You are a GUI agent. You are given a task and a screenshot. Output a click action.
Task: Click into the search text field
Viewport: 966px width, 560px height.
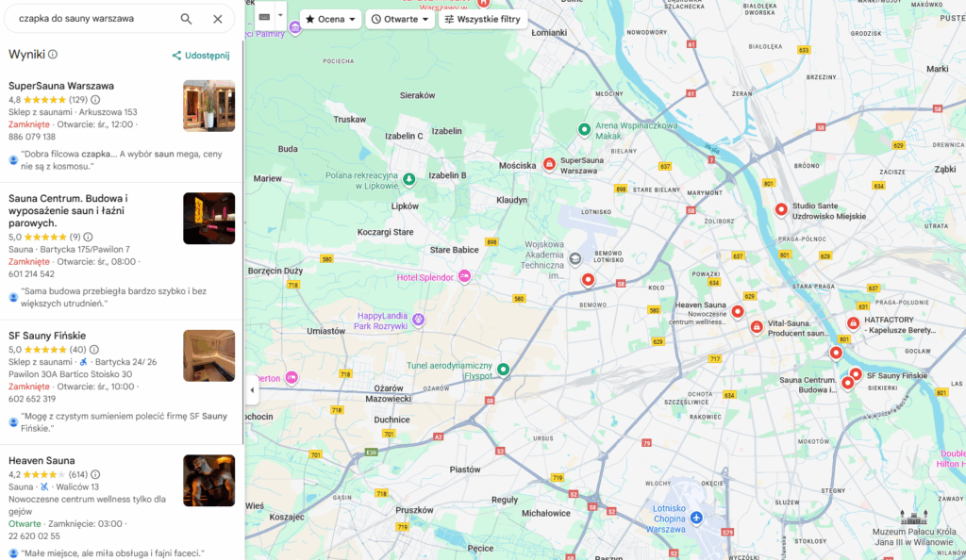click(94, 19)
